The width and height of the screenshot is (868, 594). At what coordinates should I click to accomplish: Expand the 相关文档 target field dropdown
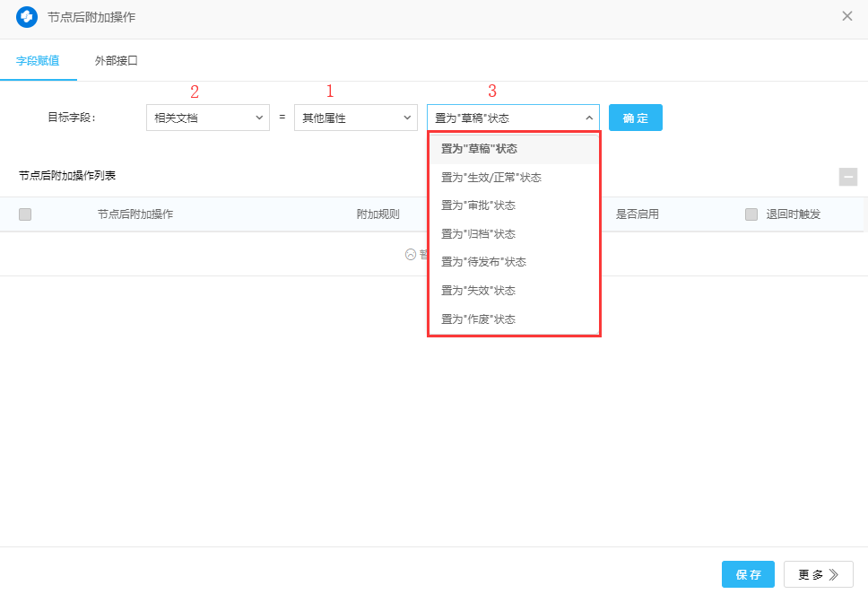click(208, 118)
